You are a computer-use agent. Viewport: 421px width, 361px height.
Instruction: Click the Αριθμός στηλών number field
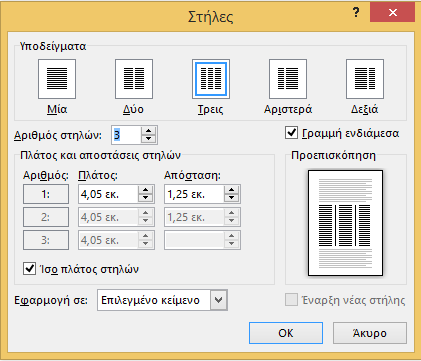[126, 135]
